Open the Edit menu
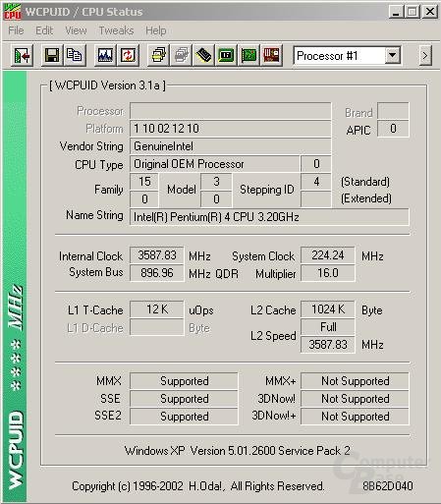 click(44, 30)
